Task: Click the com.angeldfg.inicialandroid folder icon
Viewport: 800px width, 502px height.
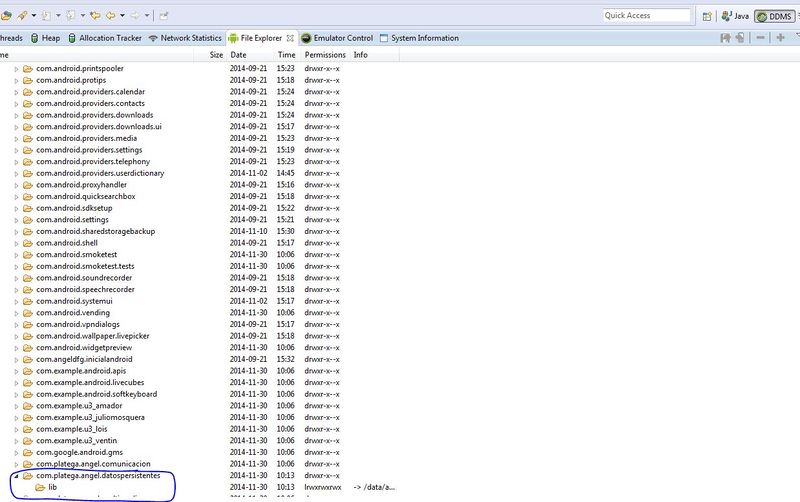Action: coord(28,359)
